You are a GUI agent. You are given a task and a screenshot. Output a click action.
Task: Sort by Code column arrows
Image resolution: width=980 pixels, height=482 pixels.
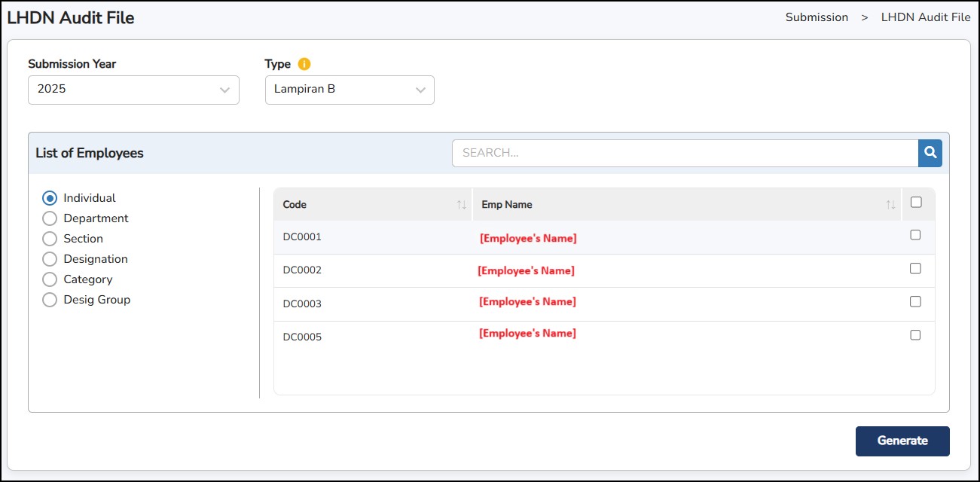click(461, 205)
